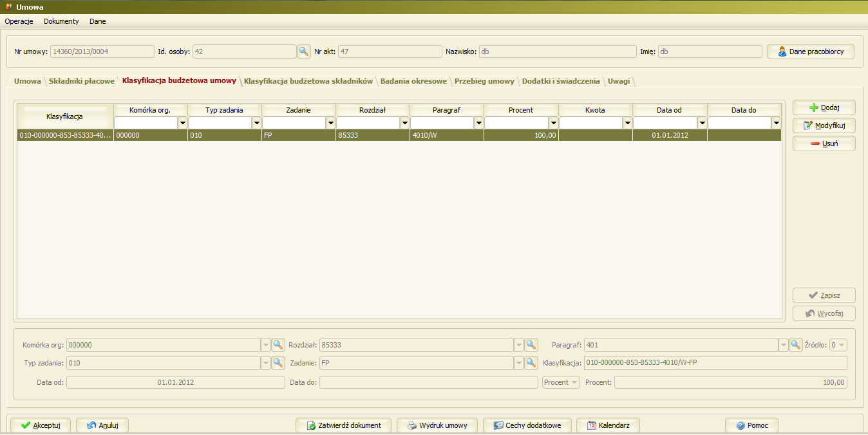Open Dane pracobiorcy employee data
The height and width of the screenshot is (435, 868).
811,51
